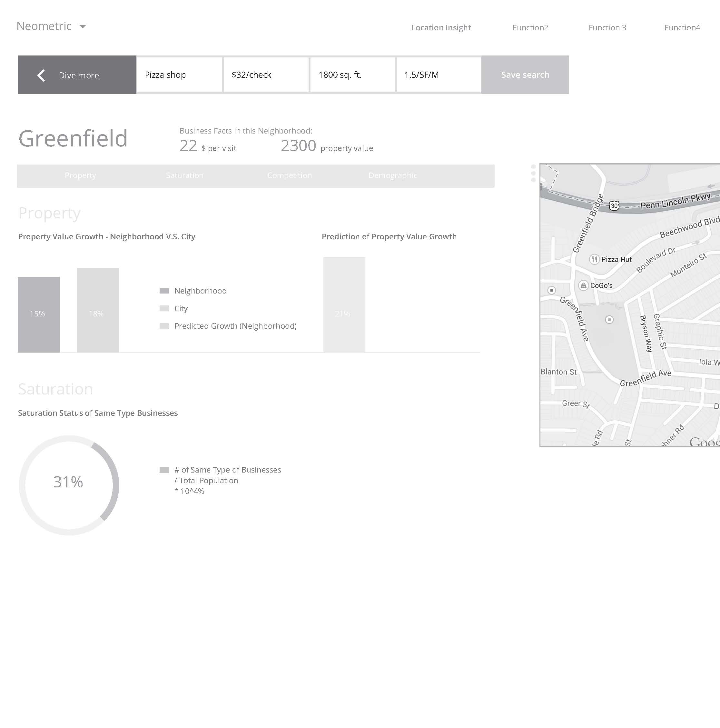Viewport: 720px width, 728px height.
Task: Open the Demographic tab
Action: click(x=393, y=175)
